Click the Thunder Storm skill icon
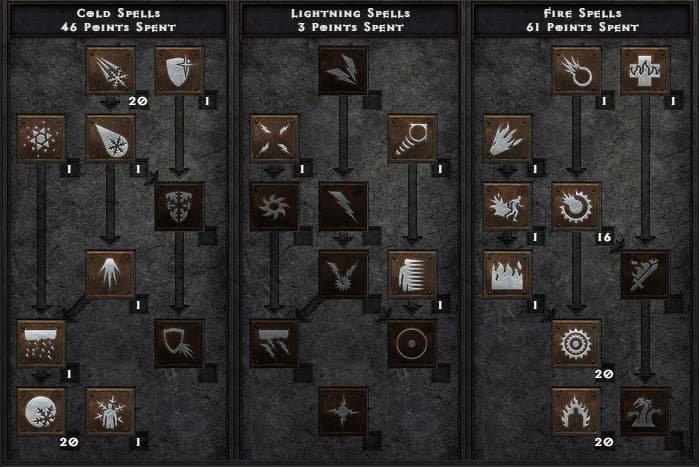The height and width of the screenshot is (467, 699). [274, 344]
